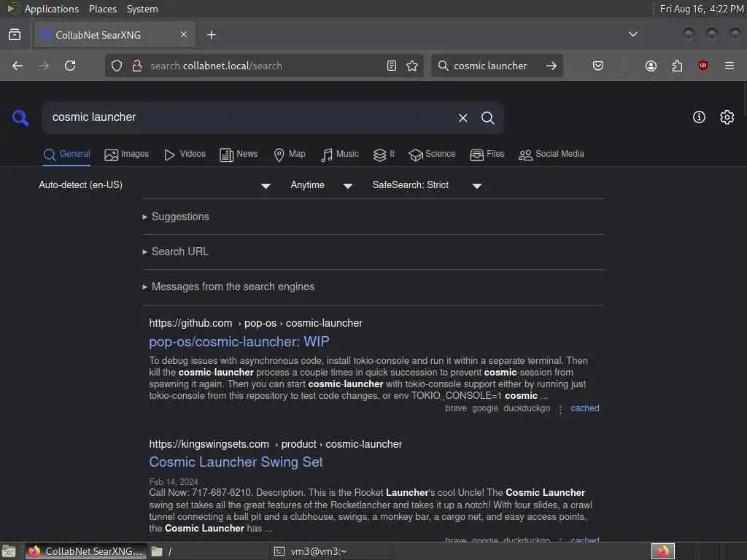Screen dimensions: 747x560
Task: Open Firefox hamburger menu
Action: click(729, 66)
